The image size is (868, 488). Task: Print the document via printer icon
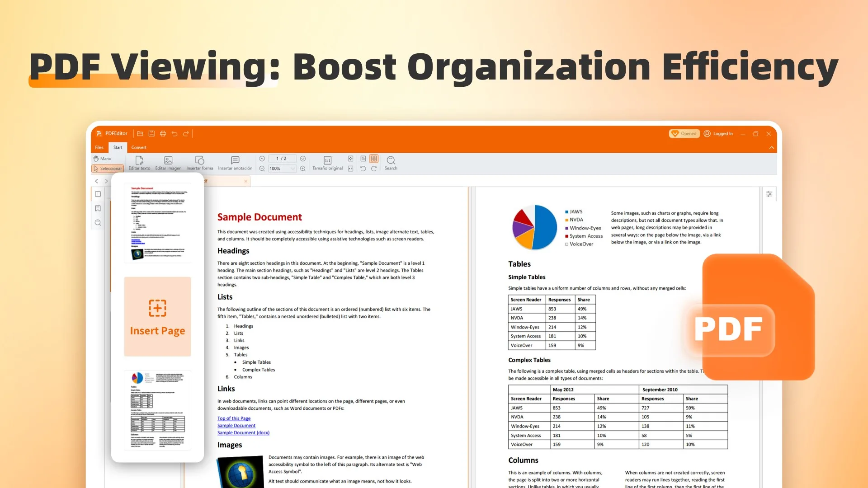(x=163, y=134)
